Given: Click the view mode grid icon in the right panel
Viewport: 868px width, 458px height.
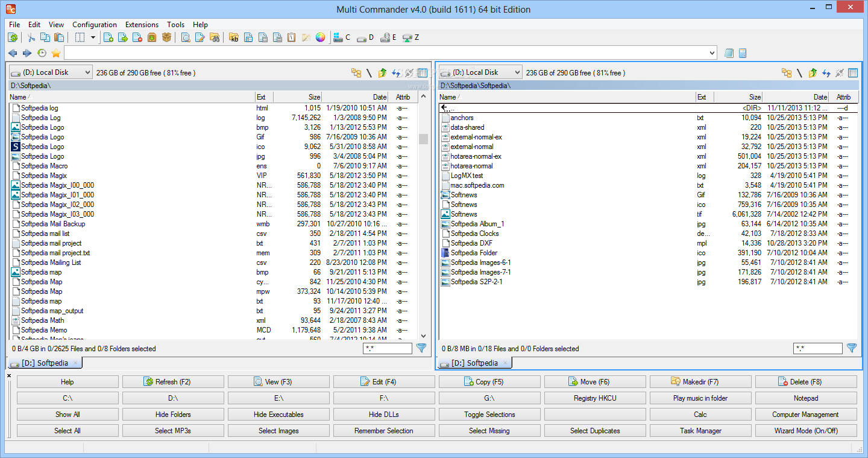Looking at the screenshot, I should click(852, 73).
